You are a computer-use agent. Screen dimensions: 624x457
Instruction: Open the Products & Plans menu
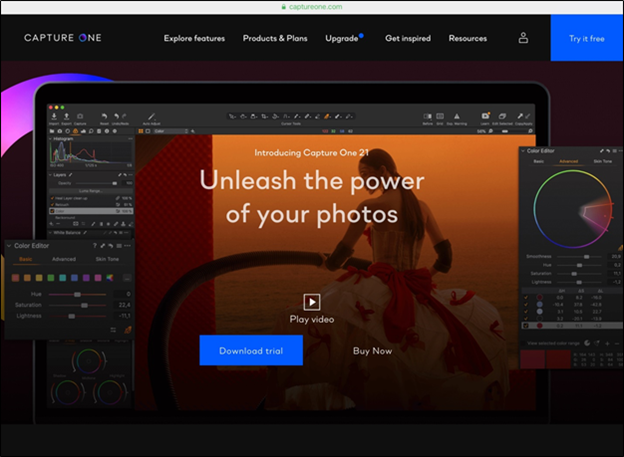pos(275,38)
